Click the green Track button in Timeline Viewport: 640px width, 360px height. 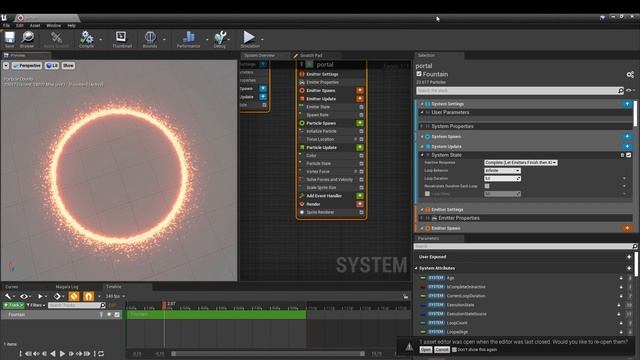13,305
